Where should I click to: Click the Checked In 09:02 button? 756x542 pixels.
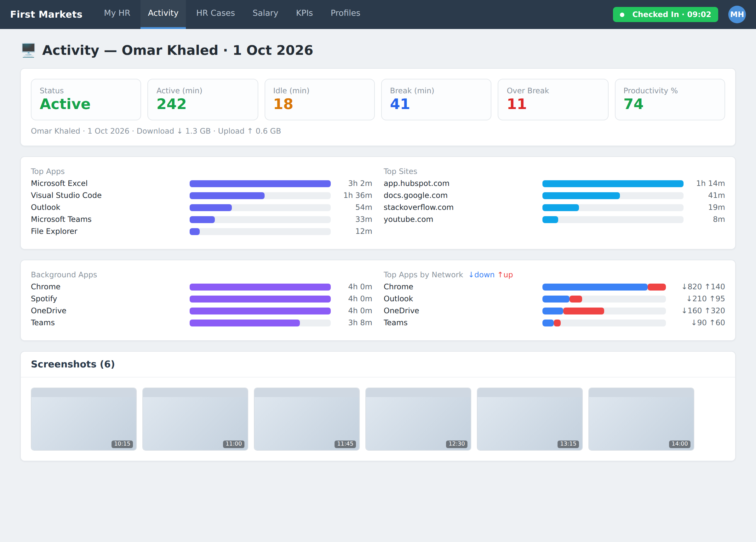[x=665, y=14]
